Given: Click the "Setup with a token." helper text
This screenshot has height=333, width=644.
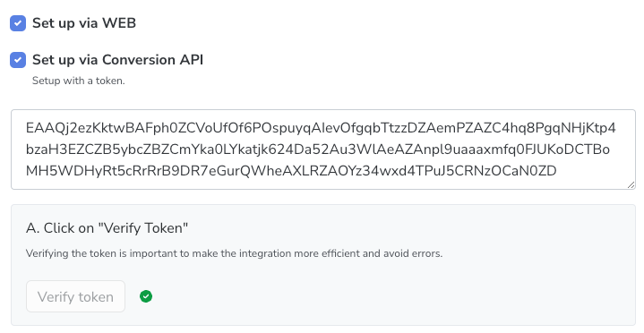Looking at the screenshot, I should click(79, 81).
